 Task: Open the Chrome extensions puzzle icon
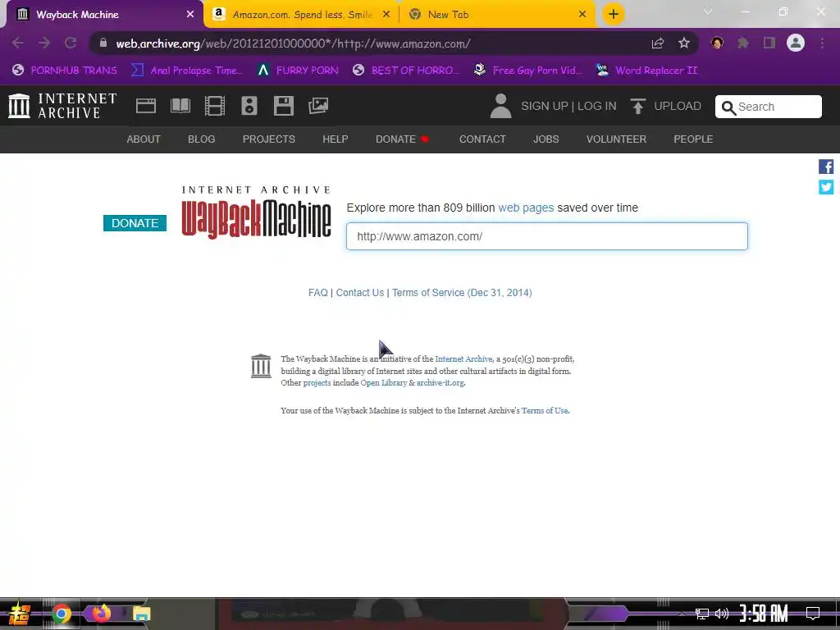pyautogui.click(x=743, y=43)
